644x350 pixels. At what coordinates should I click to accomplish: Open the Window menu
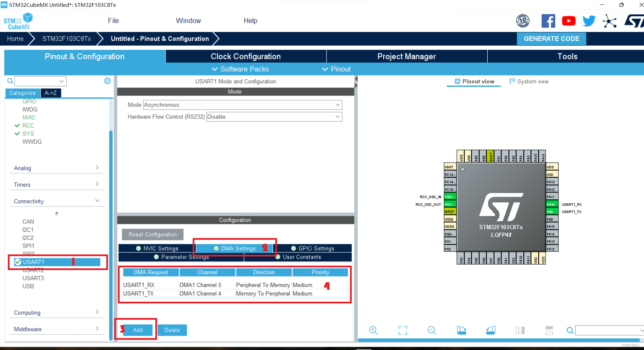pyautogui.click(x=188, y=21)
